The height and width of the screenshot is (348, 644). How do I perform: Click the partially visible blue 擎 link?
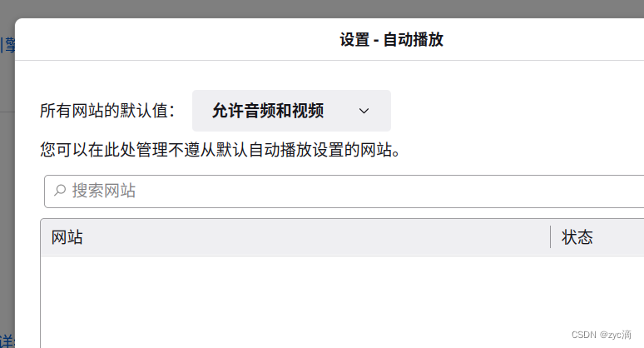(7, 45)
